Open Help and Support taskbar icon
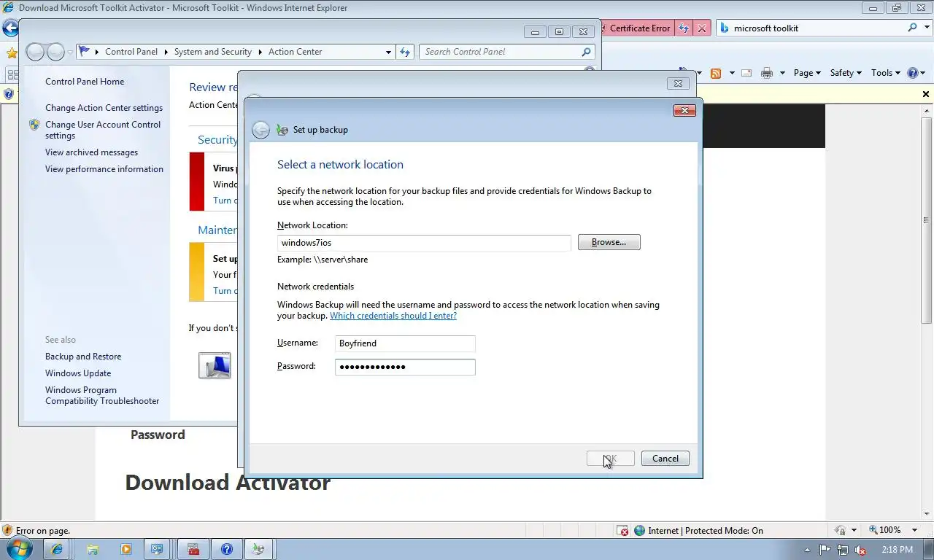This screenshot has height=560, width=934. click(x=227, y=549)
